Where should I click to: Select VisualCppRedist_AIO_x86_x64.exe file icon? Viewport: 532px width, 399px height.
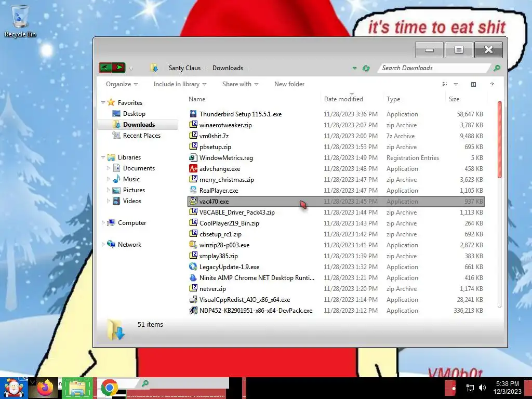point(193,300)
